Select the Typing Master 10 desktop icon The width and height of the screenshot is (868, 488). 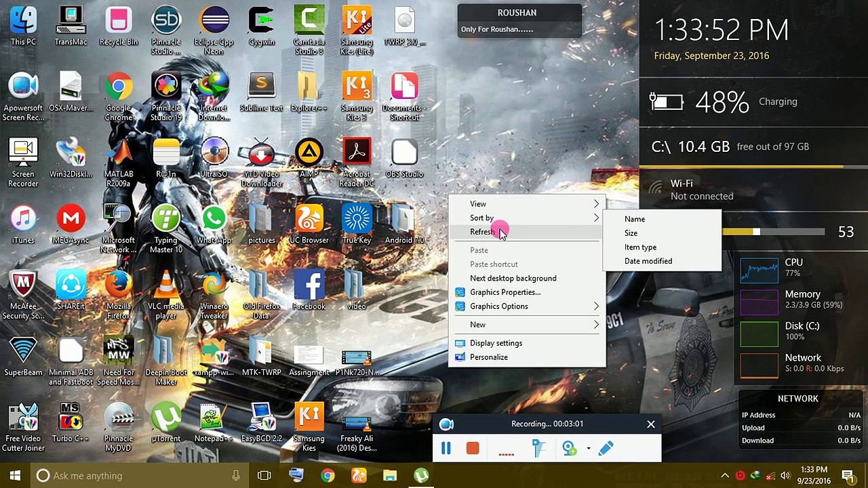[x=166, y=229]
